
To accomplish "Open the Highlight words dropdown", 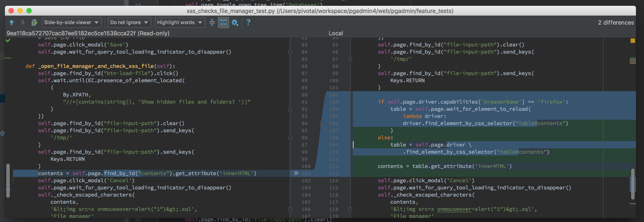I will point(180,23).
